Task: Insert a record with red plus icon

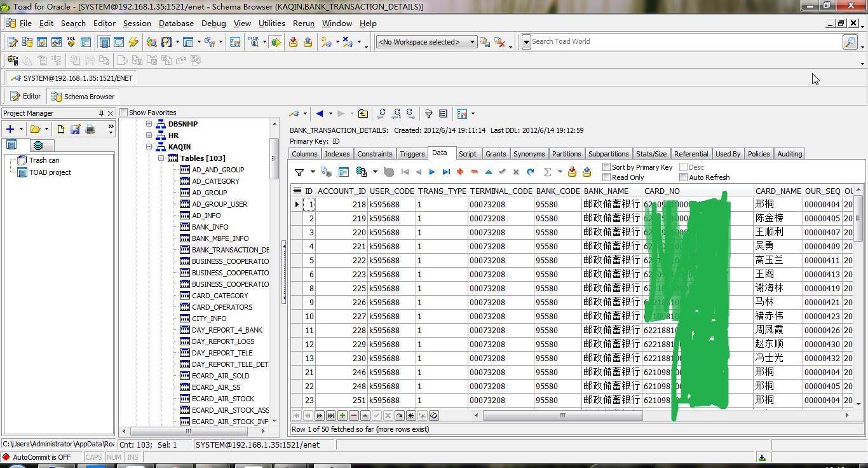Action: pos(460,172)
